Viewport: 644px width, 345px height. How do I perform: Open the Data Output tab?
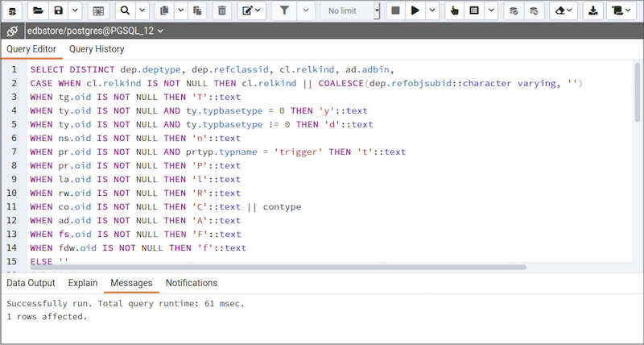[31, 283]
